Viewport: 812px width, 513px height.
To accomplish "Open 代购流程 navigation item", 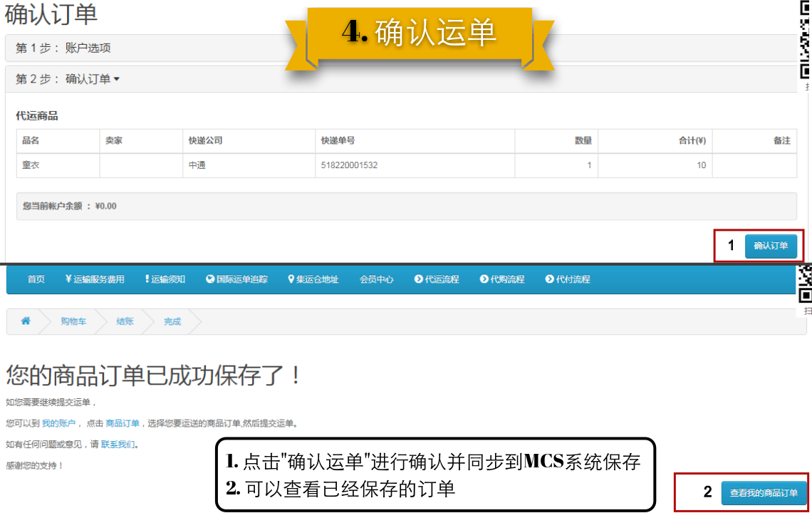I will (502, 279).
